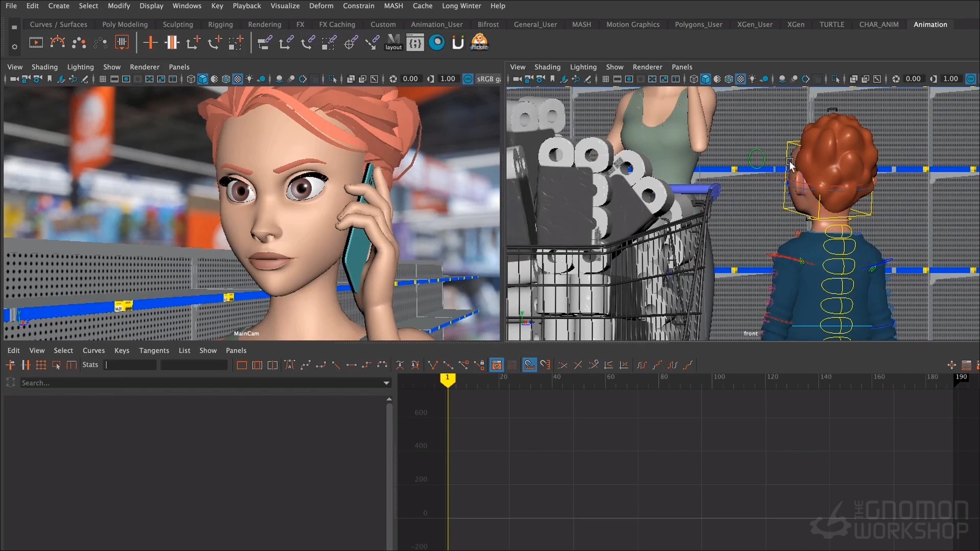Select the insert keys tool in the Graph Editor
This screenshot has height=551, width=980.
(26, 365)
